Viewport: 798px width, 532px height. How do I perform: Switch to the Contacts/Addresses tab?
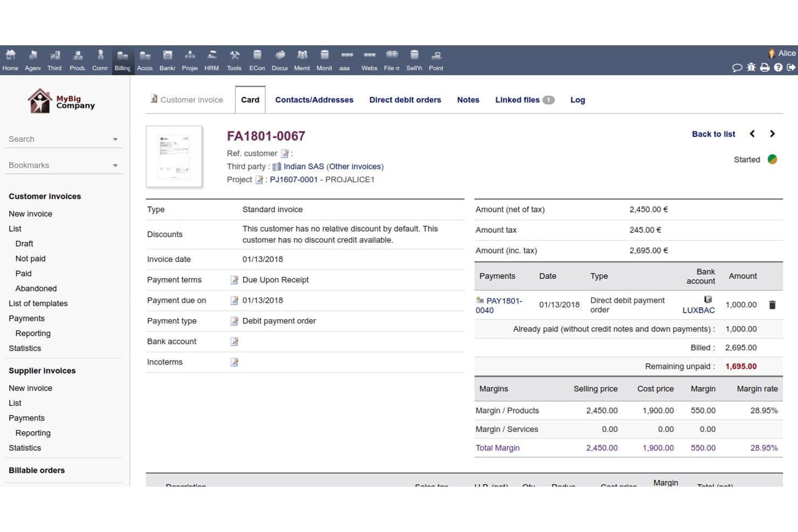pyautogui.click(x=314, y=100)
